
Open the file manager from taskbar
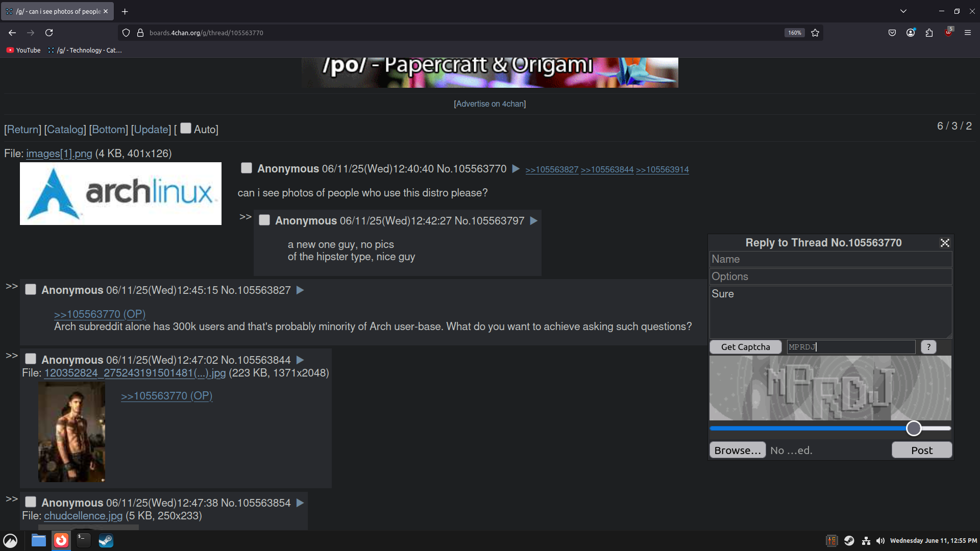(x=39, y=540)
